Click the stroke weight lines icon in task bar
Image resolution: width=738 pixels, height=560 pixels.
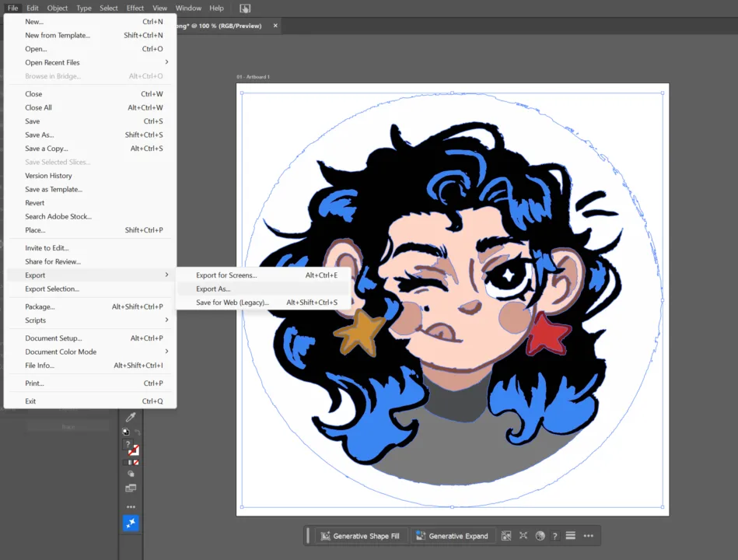click(x=571, y=536)
